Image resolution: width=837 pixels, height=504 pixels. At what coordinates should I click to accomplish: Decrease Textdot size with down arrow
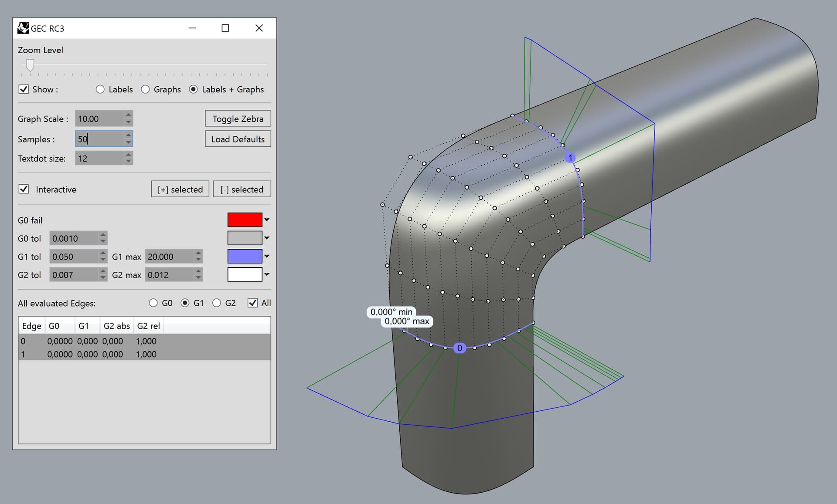pos(128,162)
